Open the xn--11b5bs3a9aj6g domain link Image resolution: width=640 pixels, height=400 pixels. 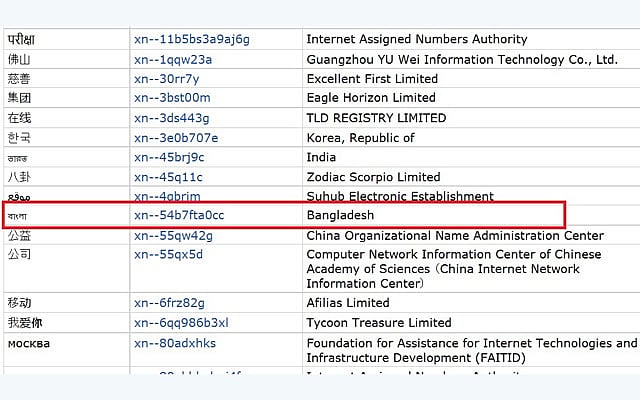[x=191, y=39]
